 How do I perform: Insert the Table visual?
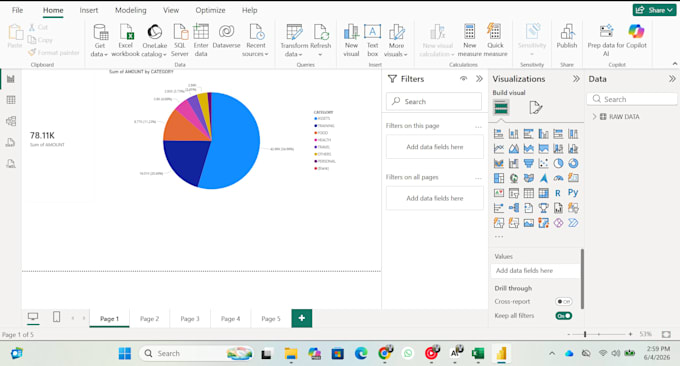pyautogui.click(x=529, y=193)
